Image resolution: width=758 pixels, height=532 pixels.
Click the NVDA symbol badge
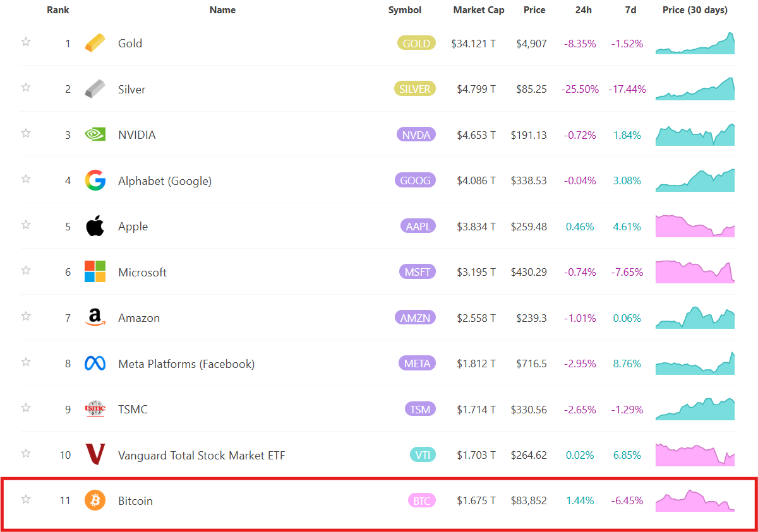(x=416, y=135)
